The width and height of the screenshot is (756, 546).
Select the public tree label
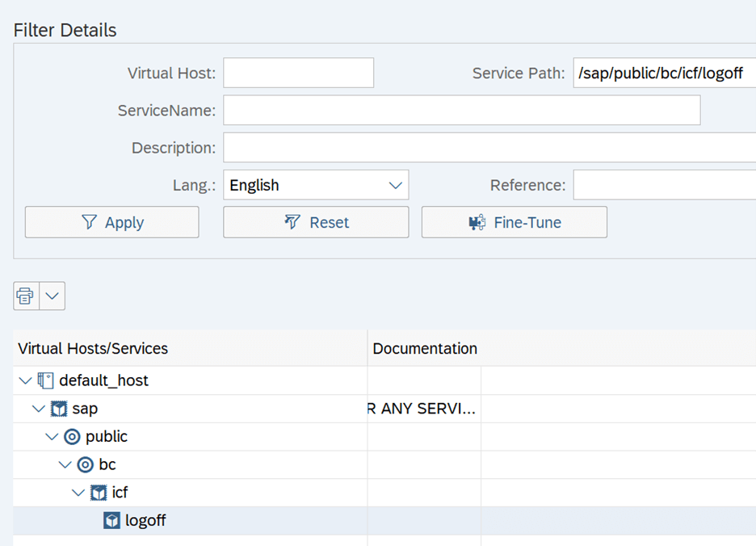click(x=107, y=437)
